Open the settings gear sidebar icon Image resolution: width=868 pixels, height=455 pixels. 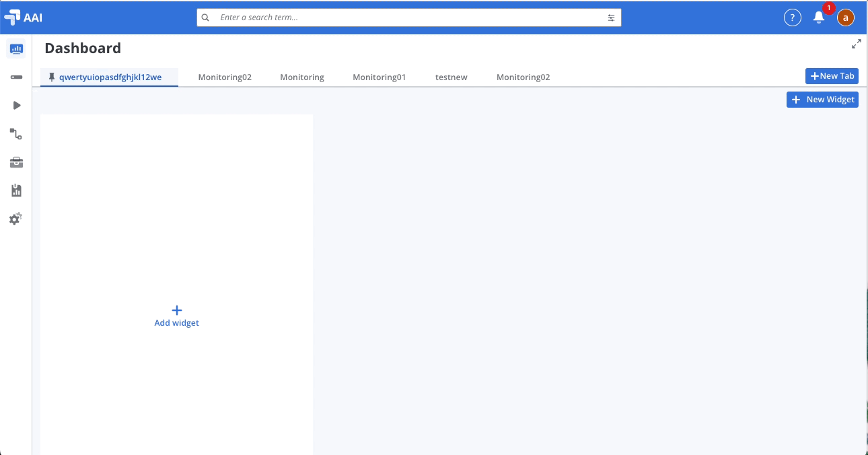coord(16,219)
